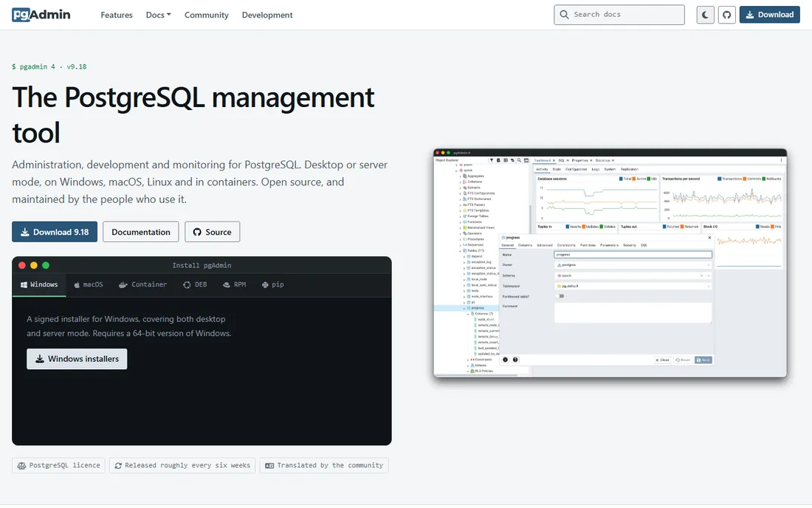Select the DEB install tab
Image resolution: width=812 pixels, height=508 pixels.
[195, 284]
